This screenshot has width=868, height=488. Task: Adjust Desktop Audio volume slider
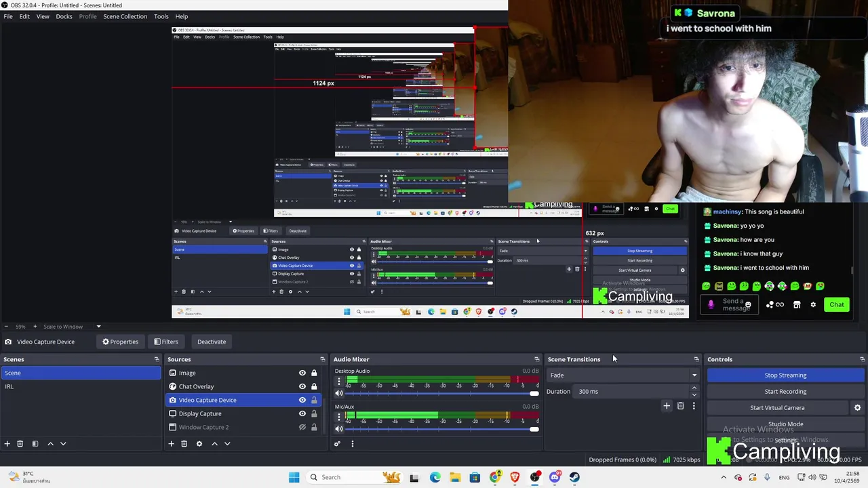(443, 393)
